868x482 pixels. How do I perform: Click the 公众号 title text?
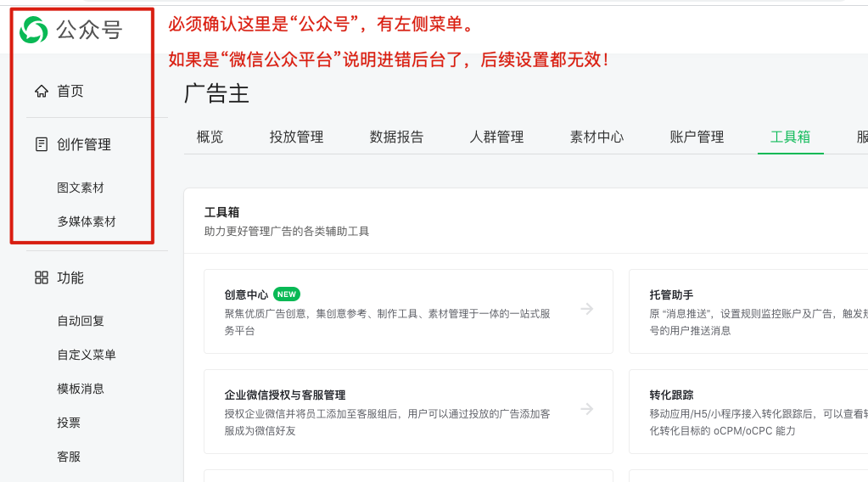click(x=89, y=30)
